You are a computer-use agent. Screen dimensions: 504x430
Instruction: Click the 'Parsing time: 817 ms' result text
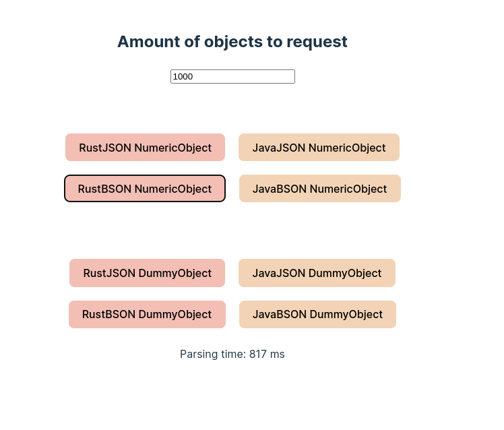pyautogui.click(x=232, y=354)
